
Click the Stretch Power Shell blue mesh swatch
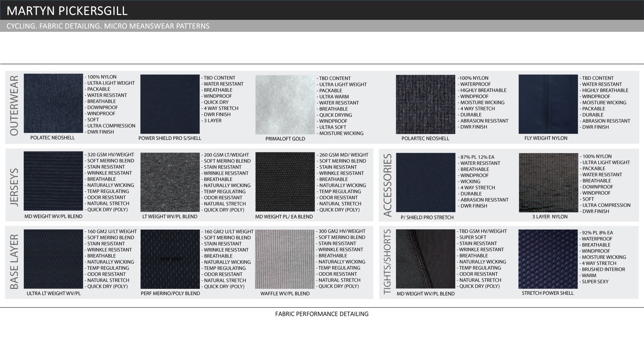click(x=548, y=259)
